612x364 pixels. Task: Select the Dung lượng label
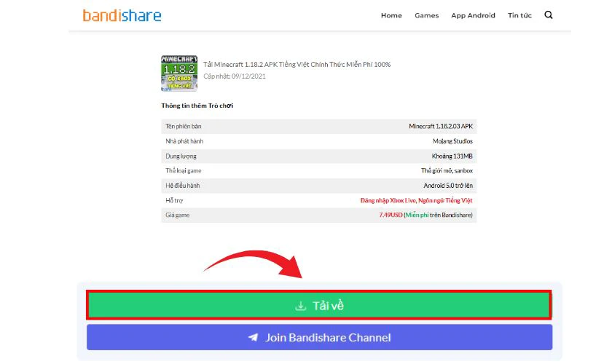(181, 156)
